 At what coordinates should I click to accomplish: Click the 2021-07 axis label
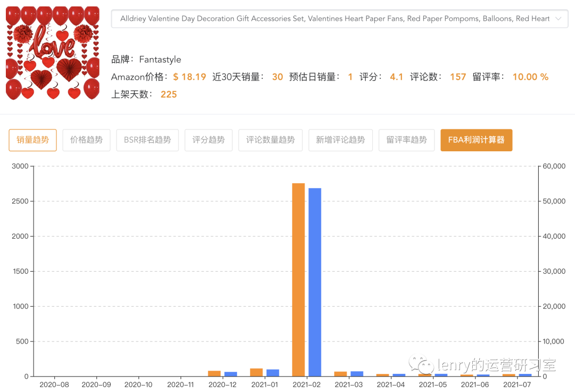[x=517, y=385]
